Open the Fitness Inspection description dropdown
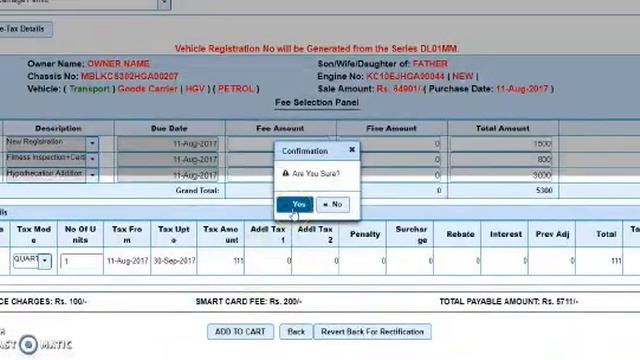The width and height of the screenshot is (640, 360). (x=92, y=159)
